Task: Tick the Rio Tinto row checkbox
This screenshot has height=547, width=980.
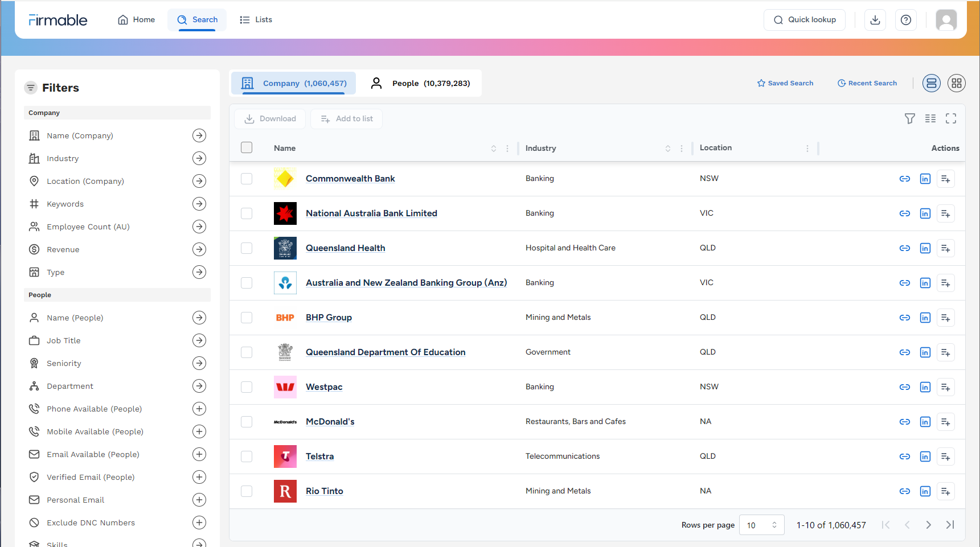Action: click(x=247, y=491)
